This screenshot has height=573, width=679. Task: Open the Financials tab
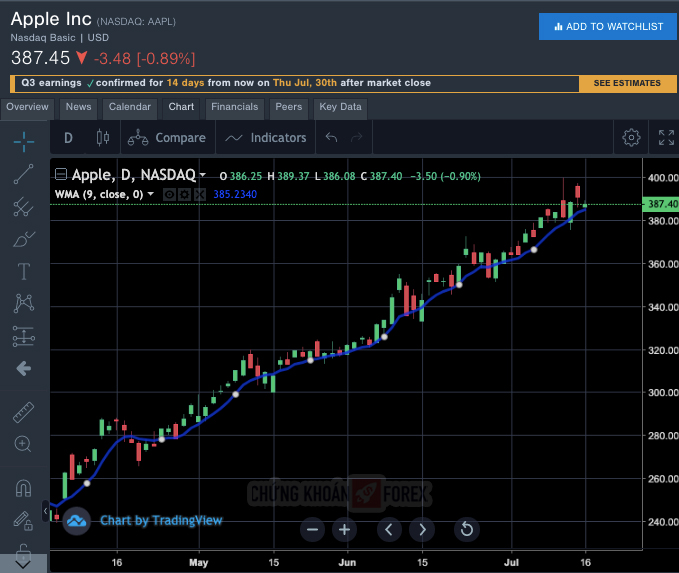pos(234,107)
